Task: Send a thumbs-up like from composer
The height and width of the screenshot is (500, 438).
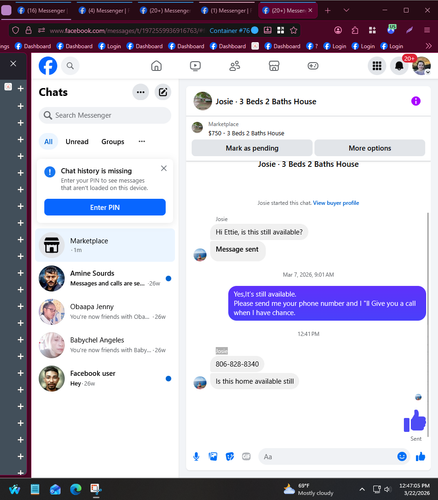Action: [x=420, y=456]
